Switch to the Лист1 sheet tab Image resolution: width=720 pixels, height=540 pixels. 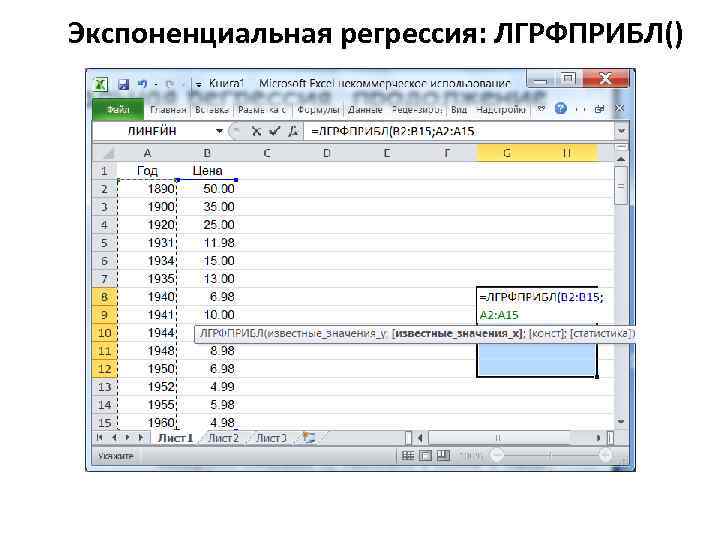[175, 438]
